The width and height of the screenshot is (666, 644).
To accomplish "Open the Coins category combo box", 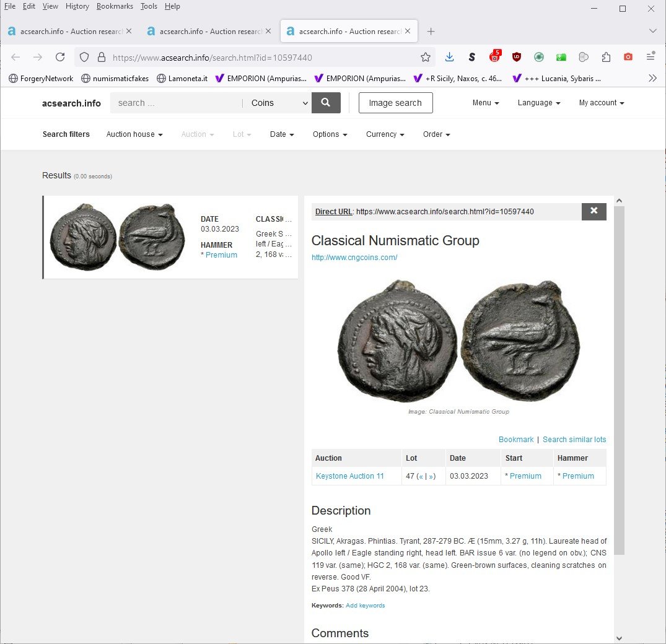I will pos(279,103).
